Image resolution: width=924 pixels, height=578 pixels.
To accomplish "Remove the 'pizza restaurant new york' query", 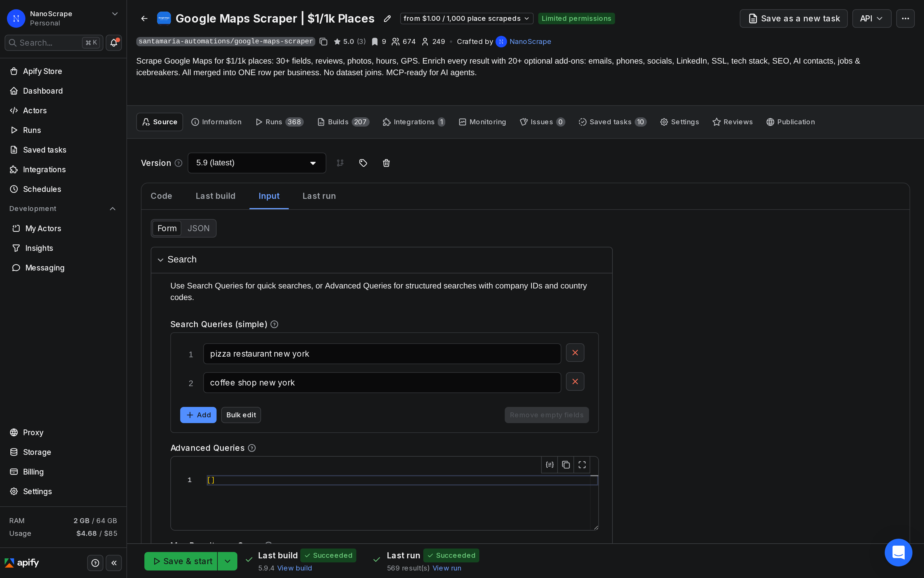I will [575, 353].
